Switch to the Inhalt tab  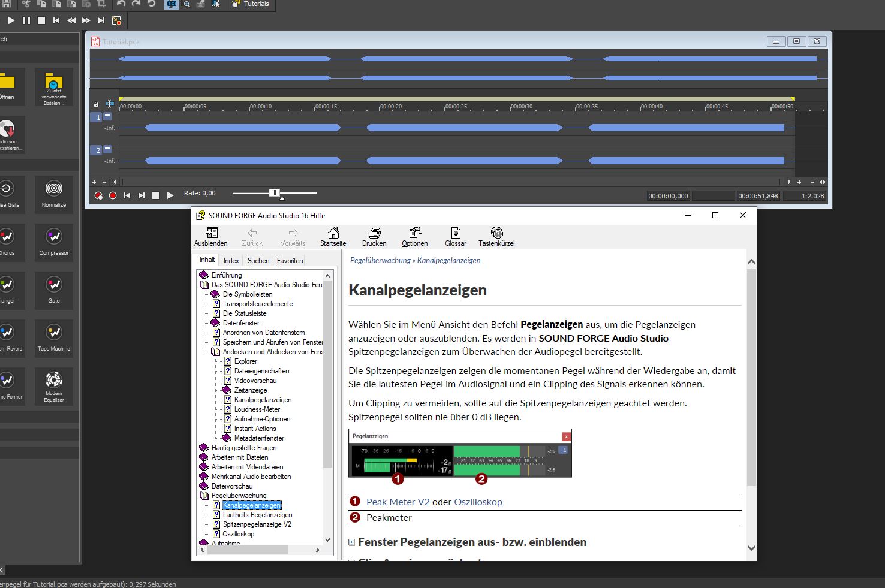point(207,260)
